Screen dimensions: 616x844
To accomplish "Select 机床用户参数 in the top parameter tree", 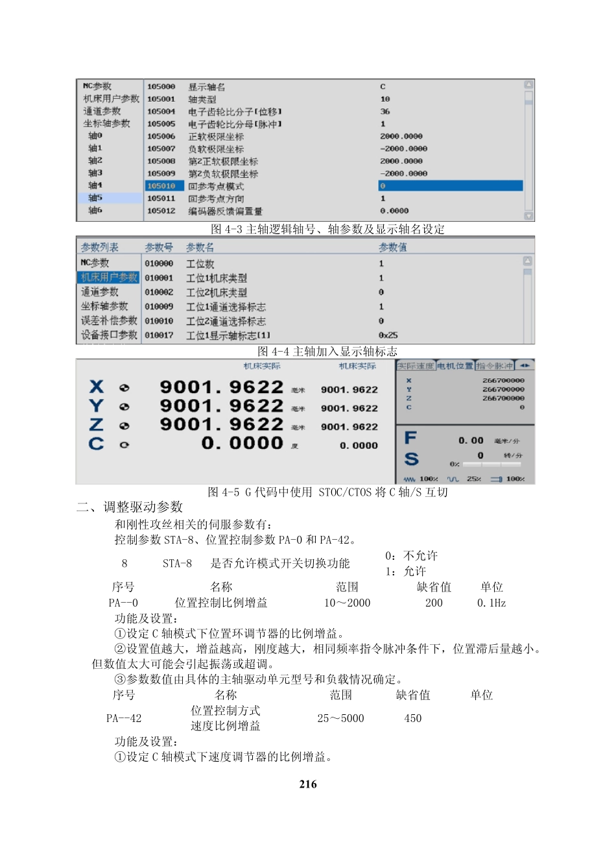I will pos(111,99).
